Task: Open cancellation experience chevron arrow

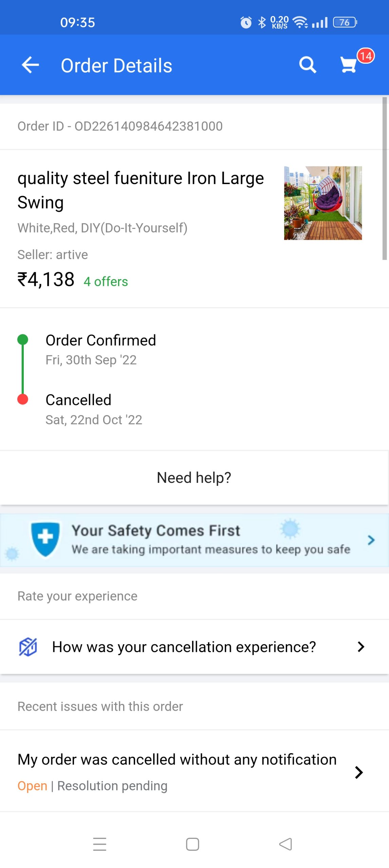Action: click(x=361, y=647)
